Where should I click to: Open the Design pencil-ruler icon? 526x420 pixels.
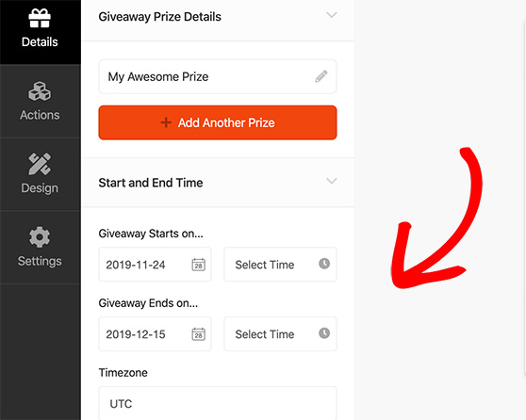40,164
